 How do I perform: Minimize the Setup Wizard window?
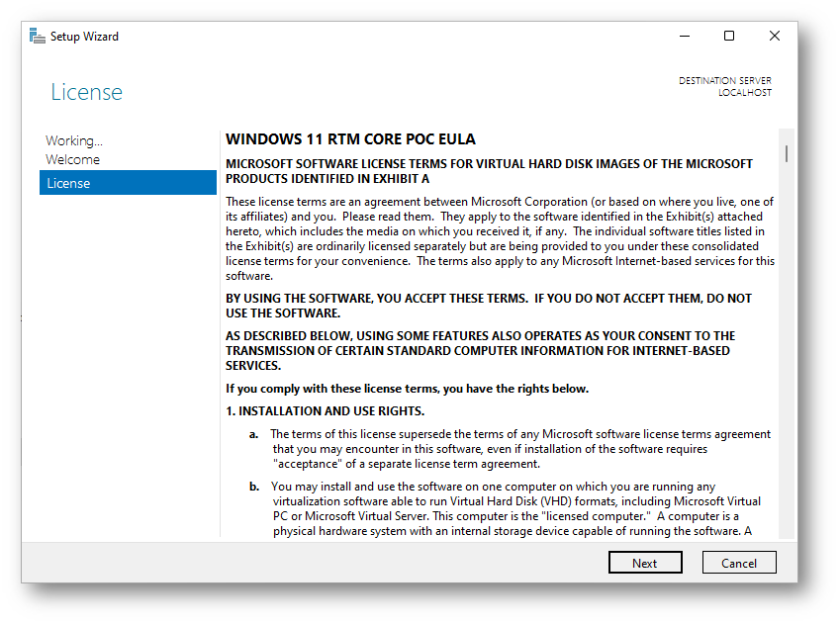click(685, 36)
